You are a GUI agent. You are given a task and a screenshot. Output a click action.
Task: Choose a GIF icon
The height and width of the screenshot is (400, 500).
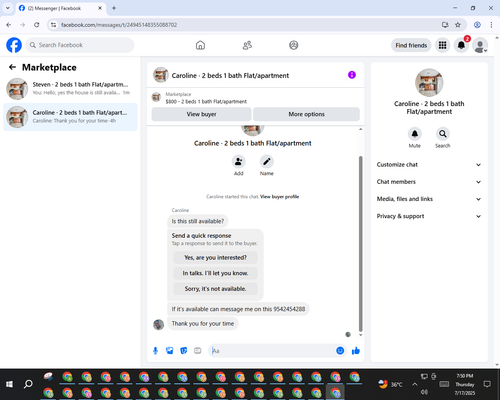(198, 351)
